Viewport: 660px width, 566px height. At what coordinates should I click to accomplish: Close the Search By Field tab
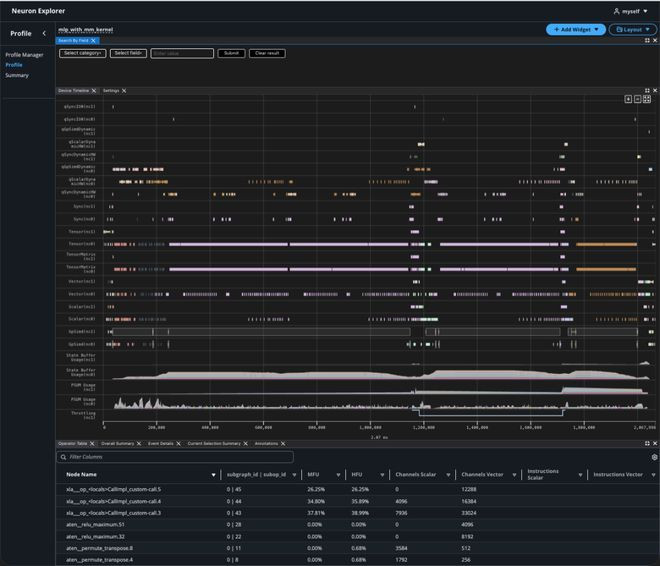93,41
